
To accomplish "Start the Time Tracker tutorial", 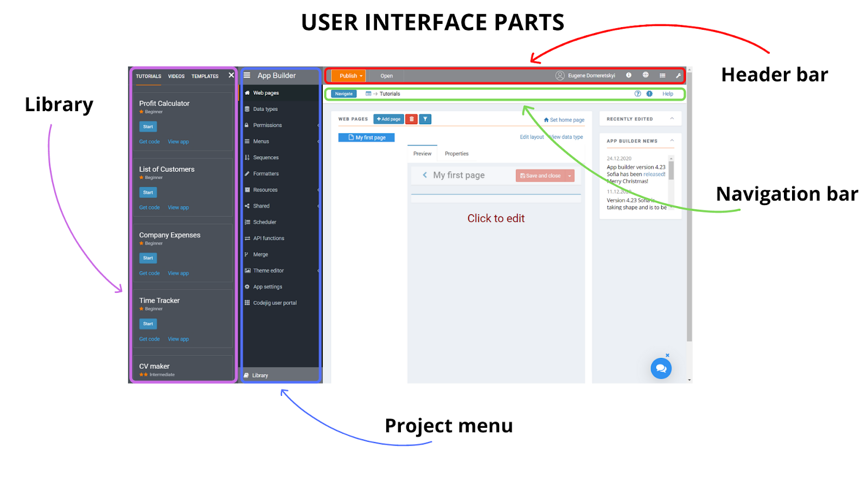I will tap(148, 324).
